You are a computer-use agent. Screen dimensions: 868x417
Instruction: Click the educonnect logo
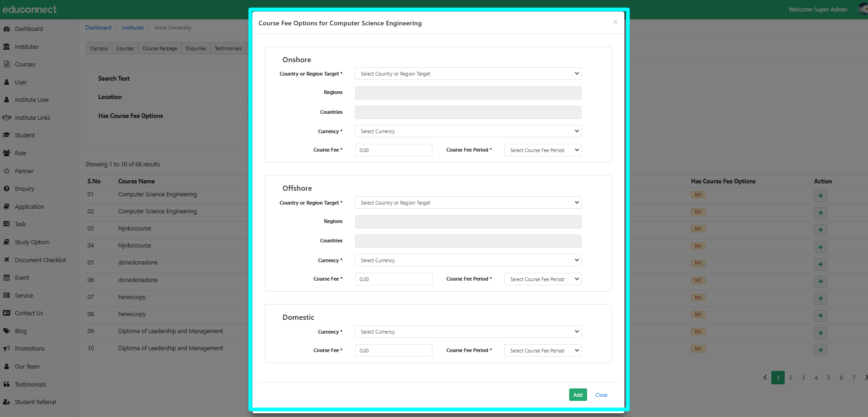point(30,9)
